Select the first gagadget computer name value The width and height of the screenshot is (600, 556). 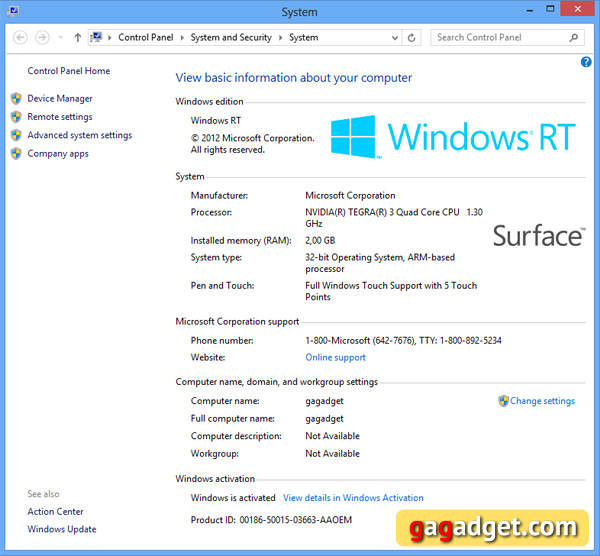tap(324, 401)
